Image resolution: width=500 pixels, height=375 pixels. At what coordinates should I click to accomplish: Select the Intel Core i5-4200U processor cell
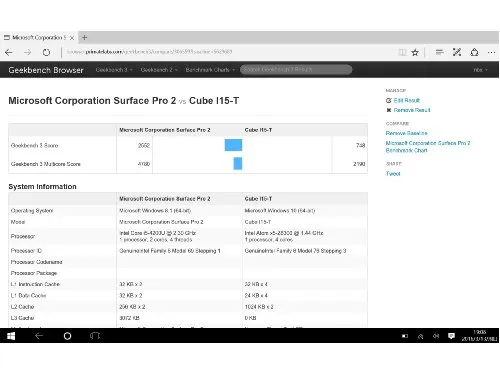coord(158,236)
